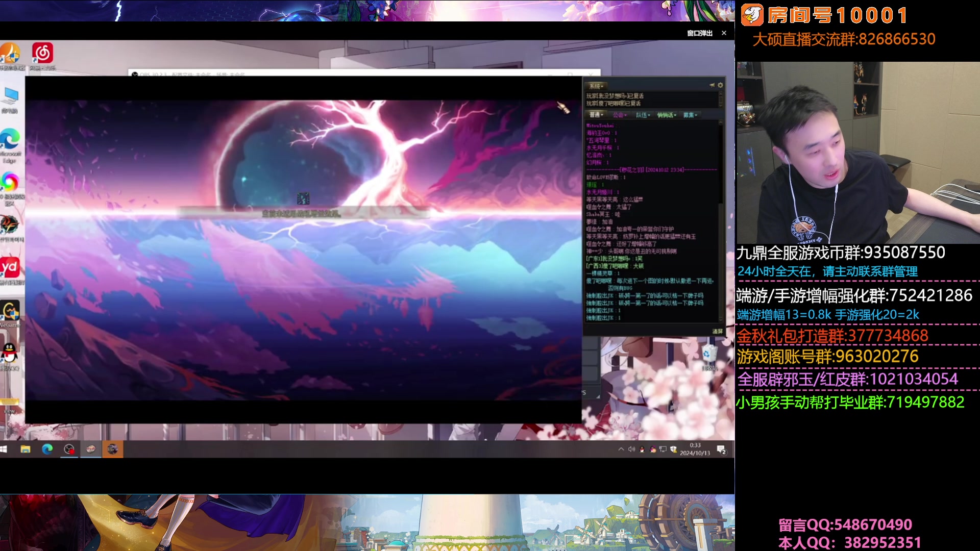Open the 队伍 party chat dropdown
This screenshot has width=980, height=551.
coord(643,115)
